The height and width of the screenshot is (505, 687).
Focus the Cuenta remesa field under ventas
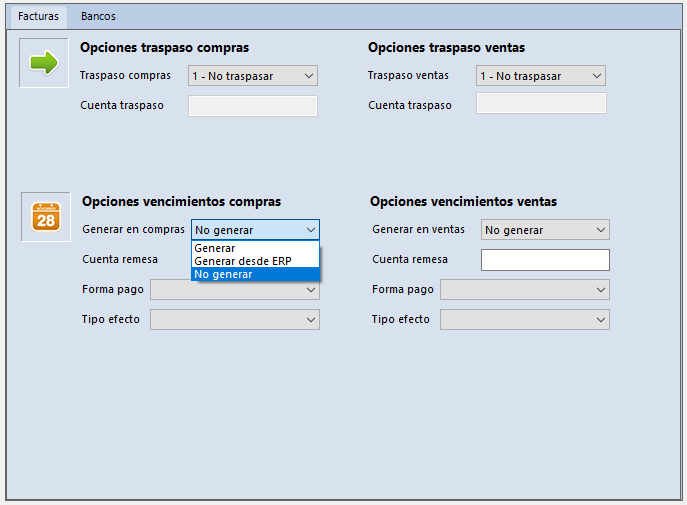pyautogui.click(x=545, y=260)
